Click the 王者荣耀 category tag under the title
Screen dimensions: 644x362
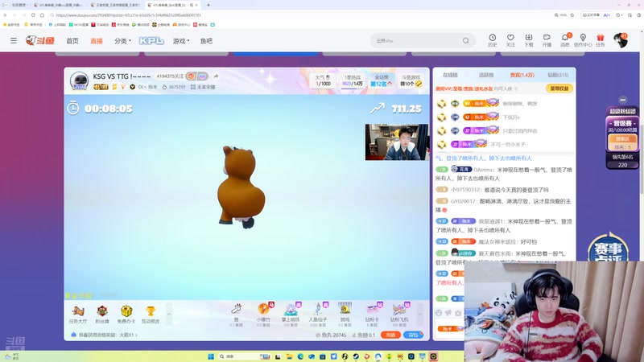coord(203,87)
